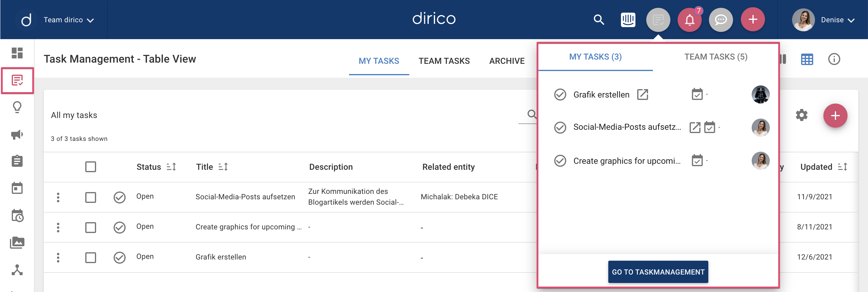Open the ARCHIVE tab
Screen dimensions: 868x292
coord(507,61)
